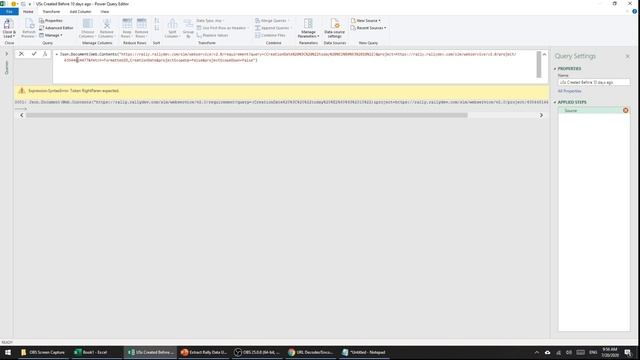Click the syntax error warning banner
The height and width of the screenshot is (360, 640).
pos(282,91)
